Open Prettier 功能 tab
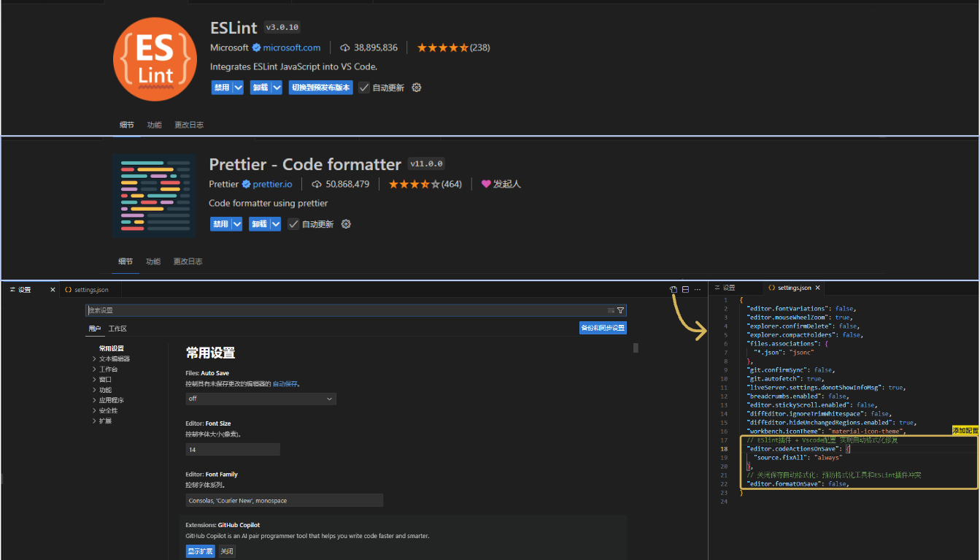The image size is (980, 560). pyautogui.click(x=153, y=261)
